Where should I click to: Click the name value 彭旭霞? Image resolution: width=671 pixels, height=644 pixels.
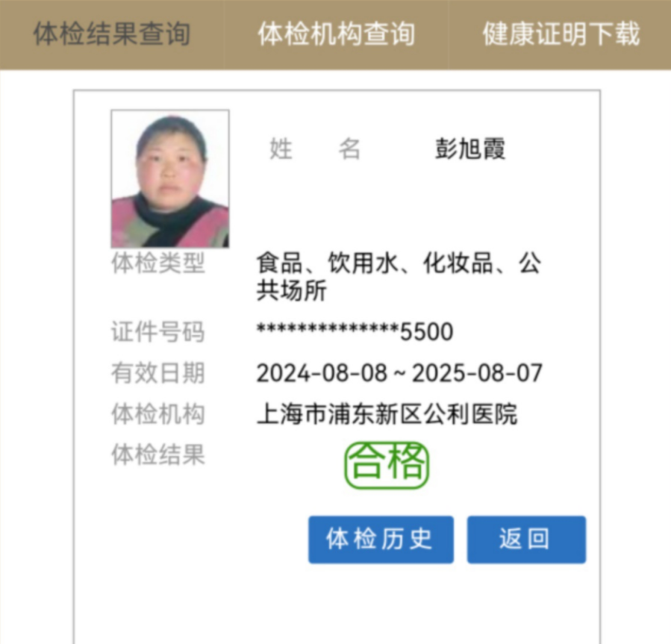tap(470, 149)
